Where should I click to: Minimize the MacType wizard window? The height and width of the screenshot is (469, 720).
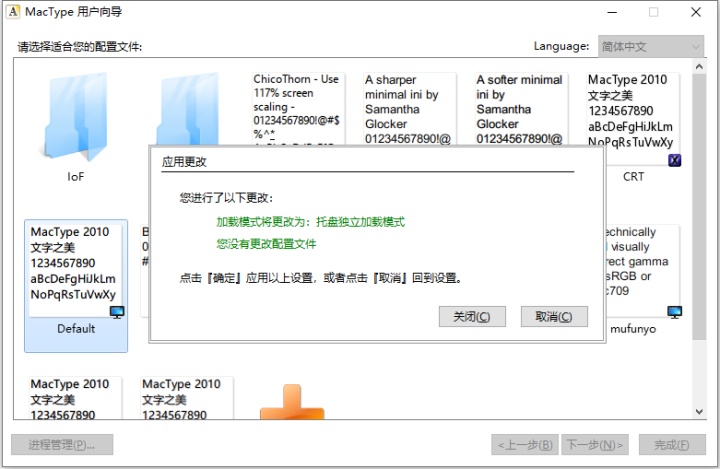[x=612, y=12]
